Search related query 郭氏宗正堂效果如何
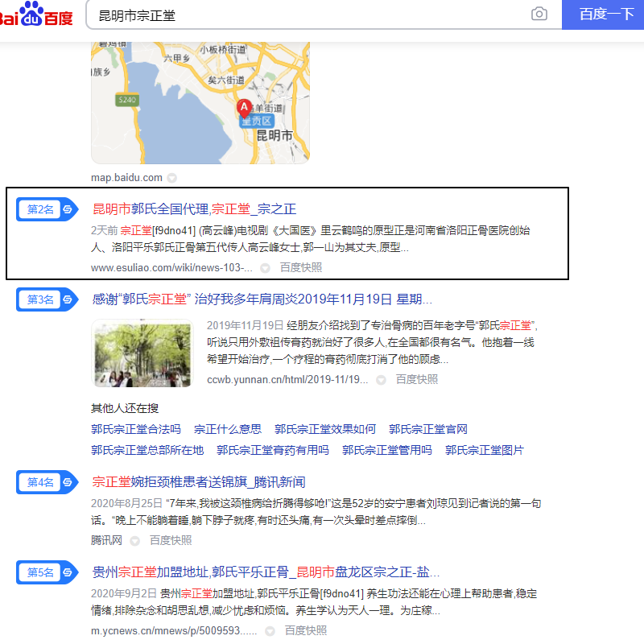 (325, 429)
